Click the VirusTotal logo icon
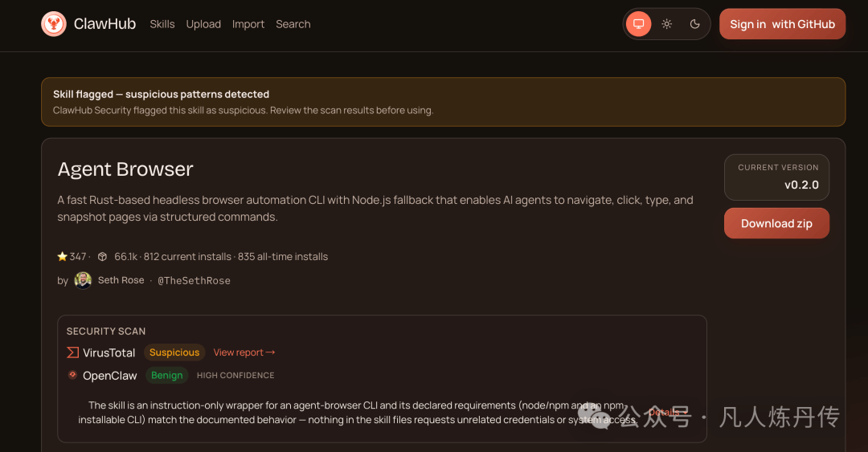The height and width of the screenshot is (452, 868). pyautogui.click(x=72, y=352)
